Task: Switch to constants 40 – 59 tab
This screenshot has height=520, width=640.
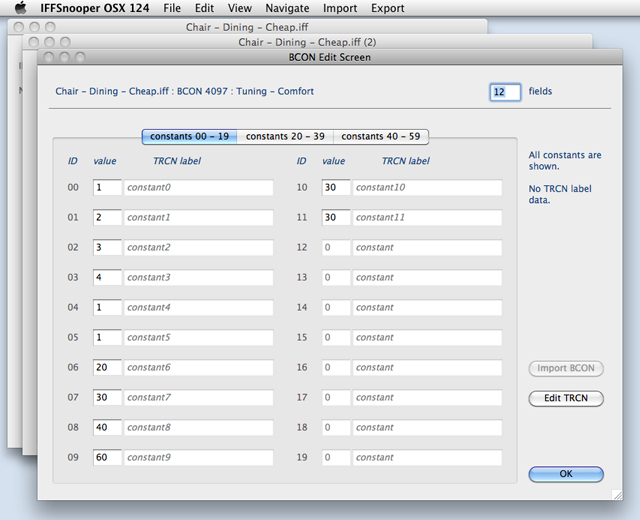Action: [x=381, y=136]
